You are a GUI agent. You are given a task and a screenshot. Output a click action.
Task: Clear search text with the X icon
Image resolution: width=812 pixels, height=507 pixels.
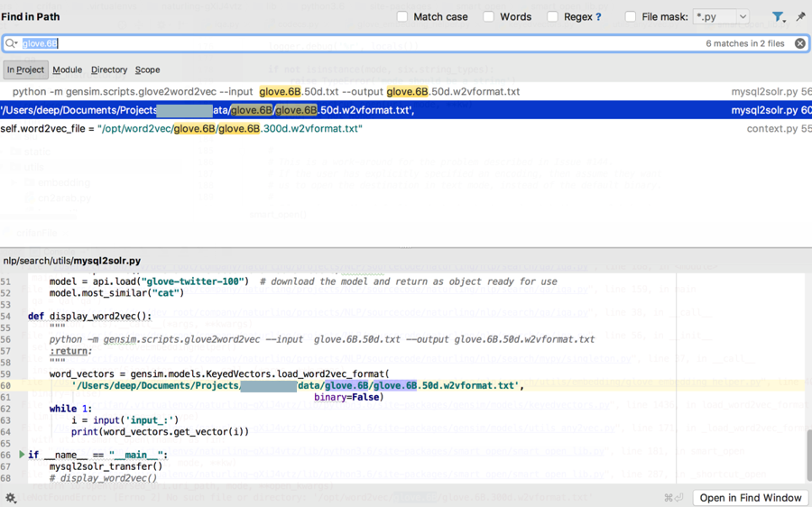coord(800,43)
